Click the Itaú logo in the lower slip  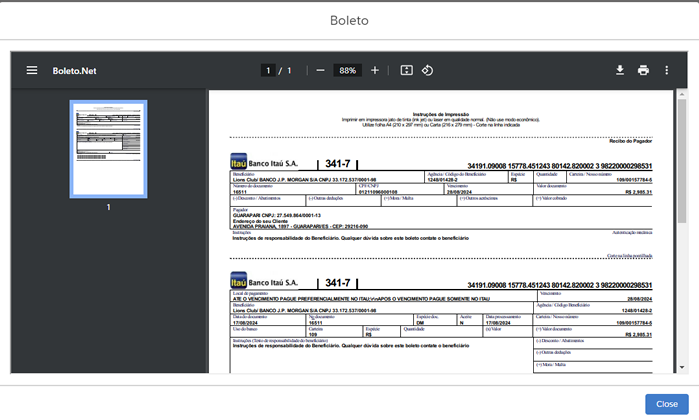[x=239, y=281]
